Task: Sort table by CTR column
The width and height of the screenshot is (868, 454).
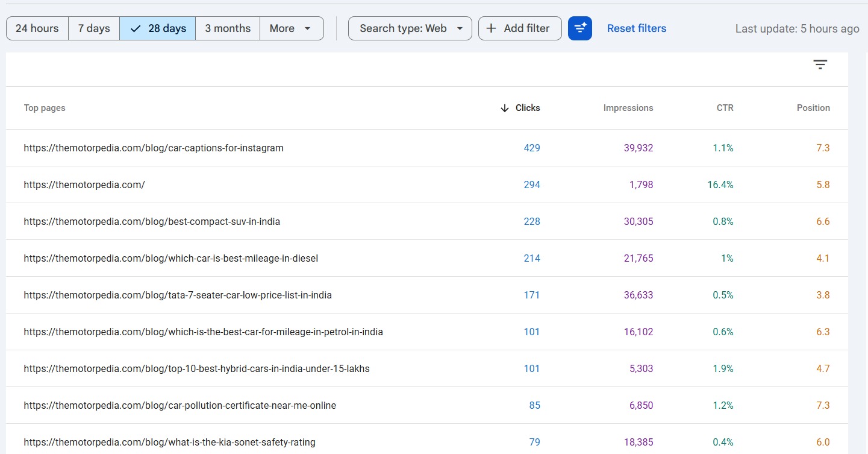Action: tap(725, 108)
